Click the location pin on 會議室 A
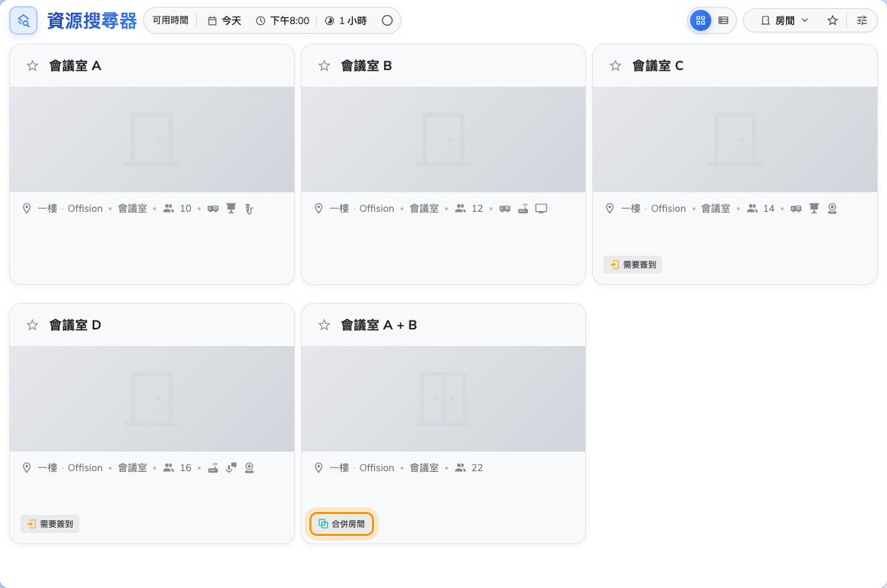 [26, 209]
